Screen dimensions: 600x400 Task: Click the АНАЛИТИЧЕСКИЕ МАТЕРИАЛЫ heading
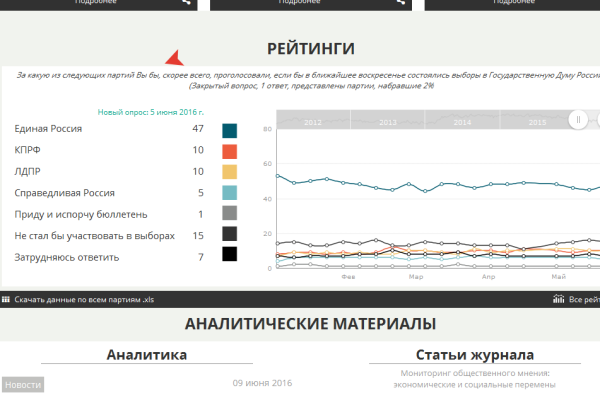[x=310, y=324]
